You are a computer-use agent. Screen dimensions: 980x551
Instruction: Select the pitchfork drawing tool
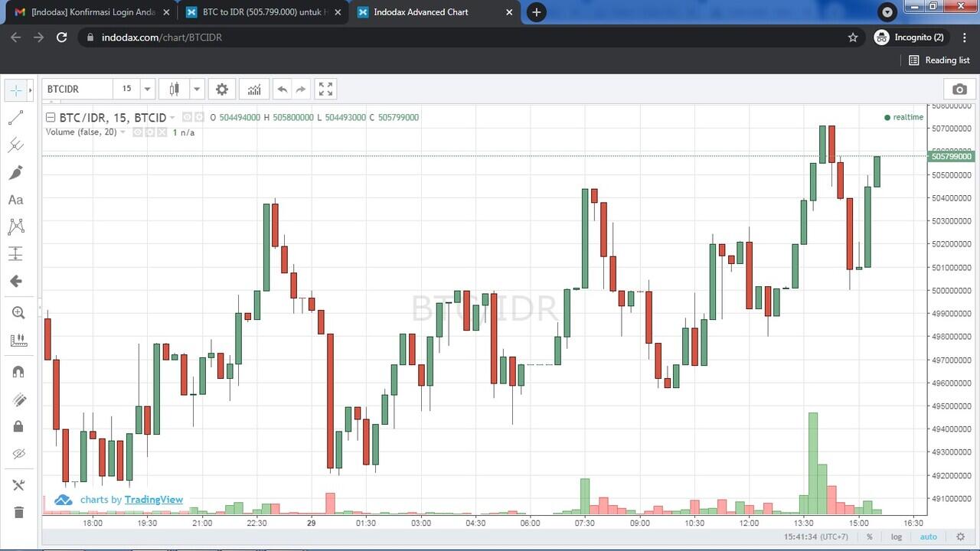tap(16, 145)
